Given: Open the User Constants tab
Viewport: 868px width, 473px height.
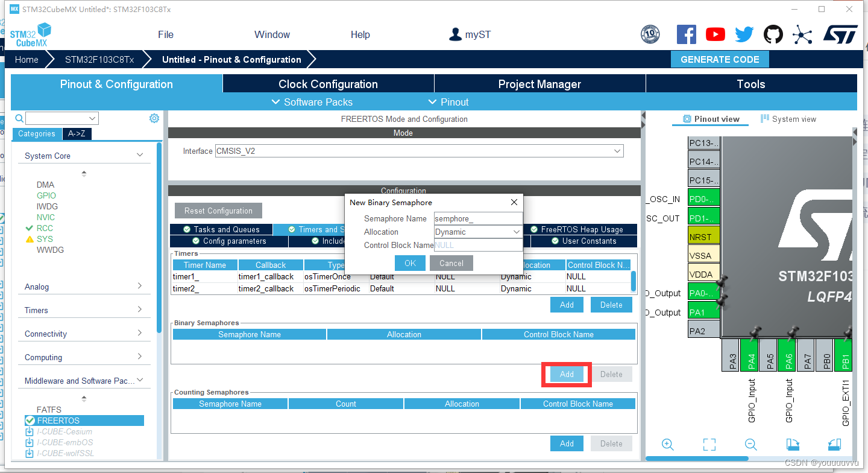Looking at the screenshot, I should tap(583, 241).
